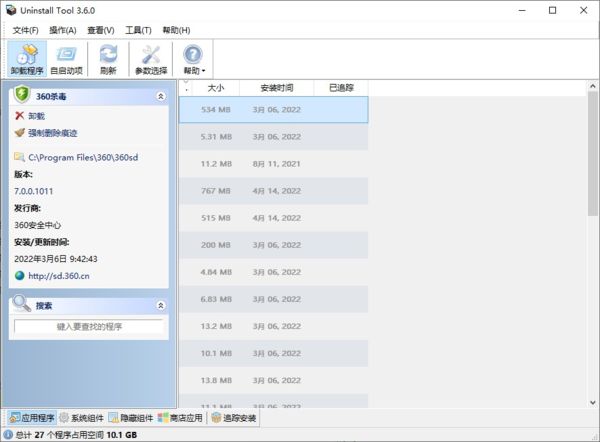Select the 13.8 MB program row
The image size is (600, 442).
274,380
